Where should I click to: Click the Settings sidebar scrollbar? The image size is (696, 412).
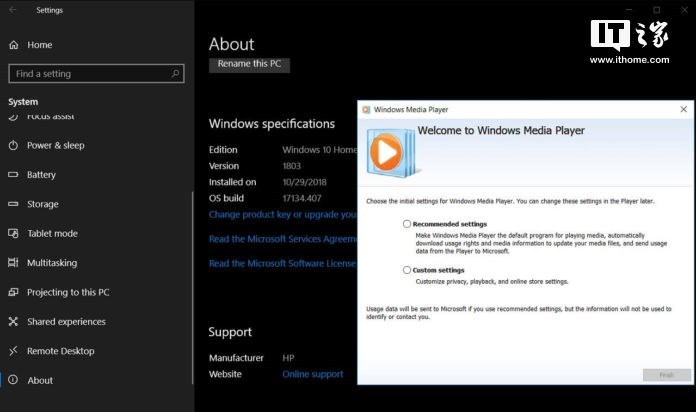[x=193, y=288]
